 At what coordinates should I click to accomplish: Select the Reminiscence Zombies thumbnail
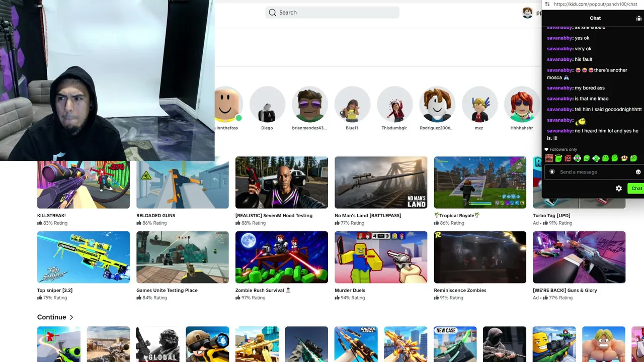pyautogui.click(x=480, y=257)
